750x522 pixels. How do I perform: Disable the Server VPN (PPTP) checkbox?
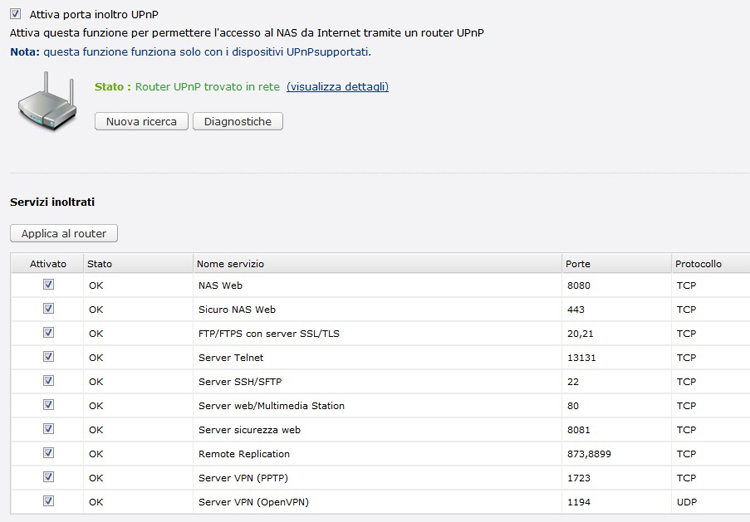click(48, 477)
